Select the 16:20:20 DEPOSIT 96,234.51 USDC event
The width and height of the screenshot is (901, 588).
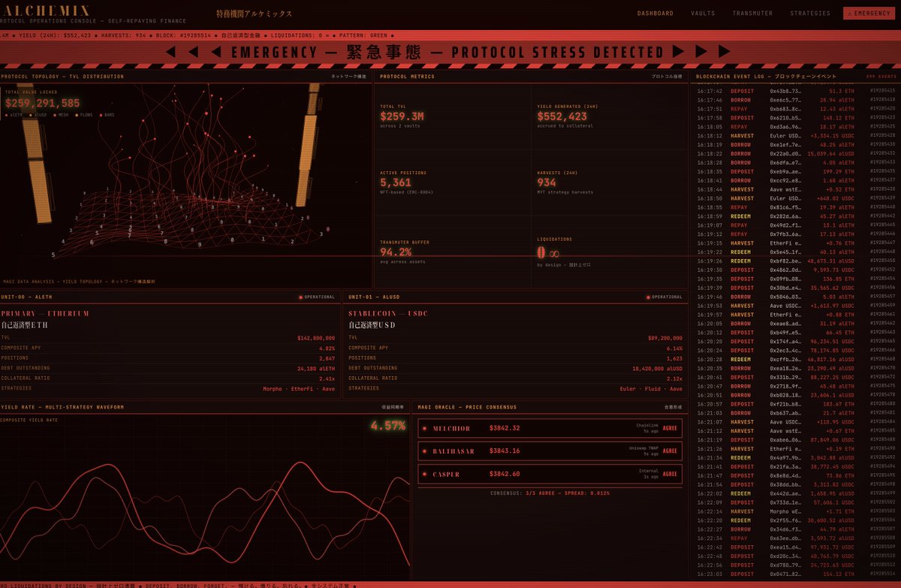[796, 342]
